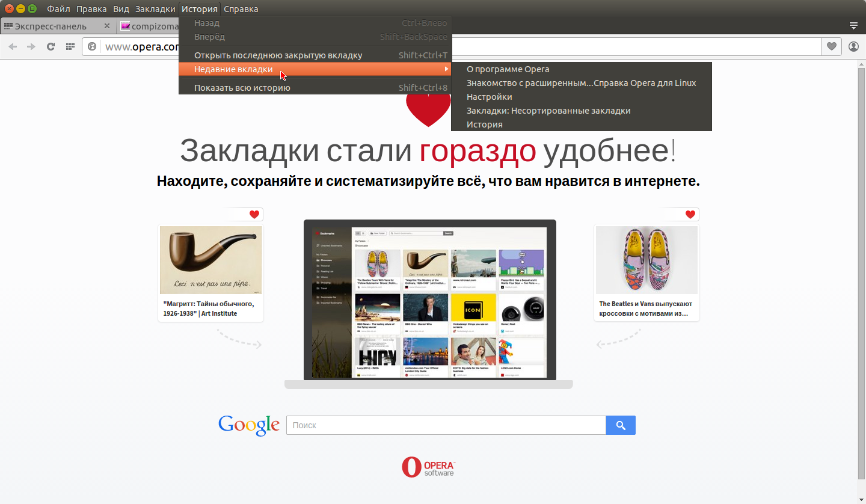Image resolution: width=866 pixels, height=504 pixels.
Task: Click the browser Back arrow icon
Action: [13, 46]
